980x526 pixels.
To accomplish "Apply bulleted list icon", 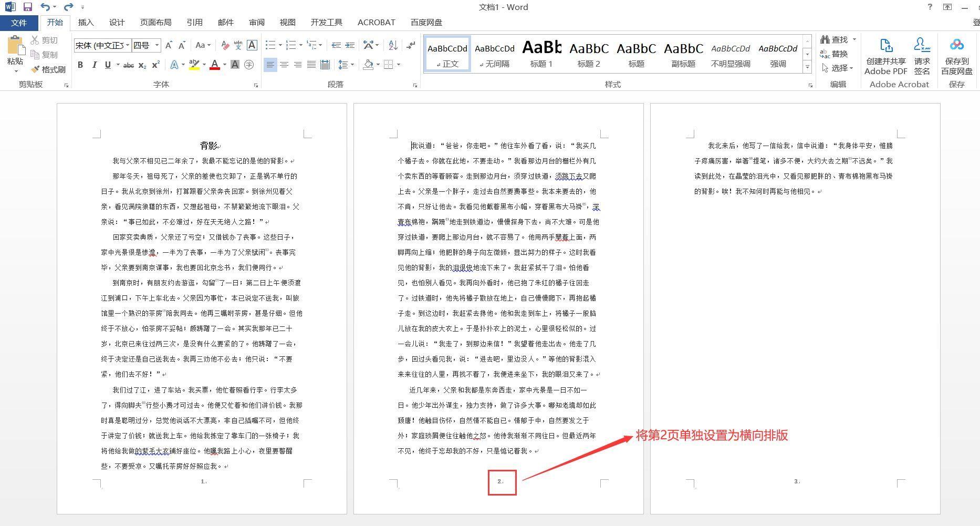I will pos(270,46).
